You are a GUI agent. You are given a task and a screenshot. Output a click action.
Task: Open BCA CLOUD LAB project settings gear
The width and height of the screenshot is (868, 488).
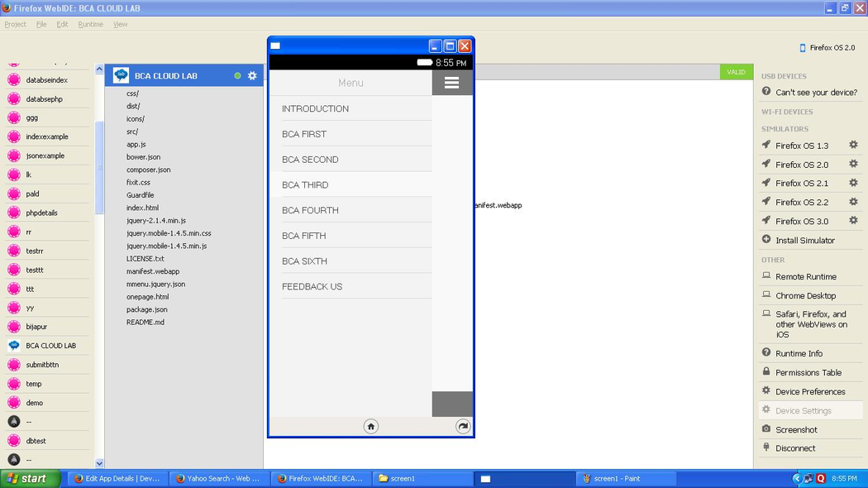[x=252, y=76]
